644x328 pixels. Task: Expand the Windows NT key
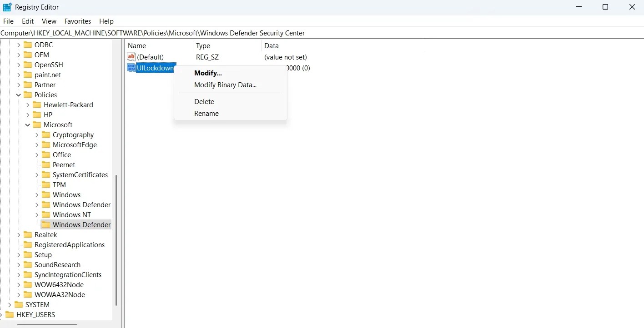click(x=36, y=214)
